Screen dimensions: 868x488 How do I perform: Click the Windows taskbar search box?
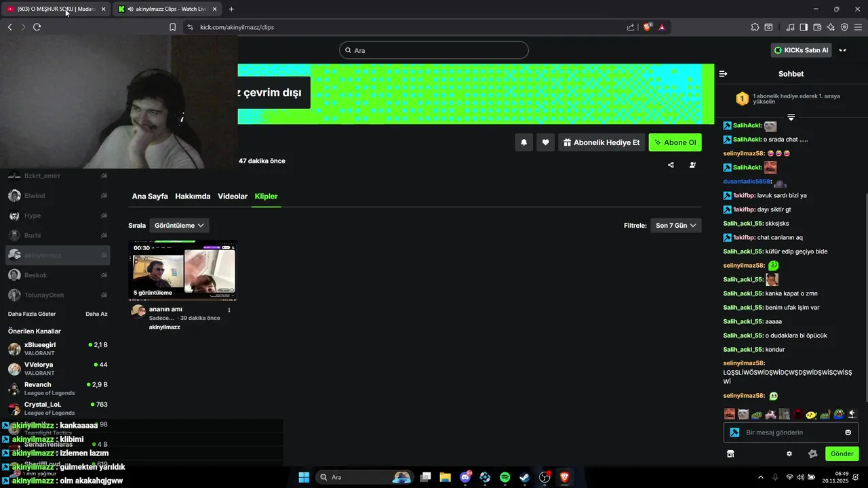click(365, 477)
